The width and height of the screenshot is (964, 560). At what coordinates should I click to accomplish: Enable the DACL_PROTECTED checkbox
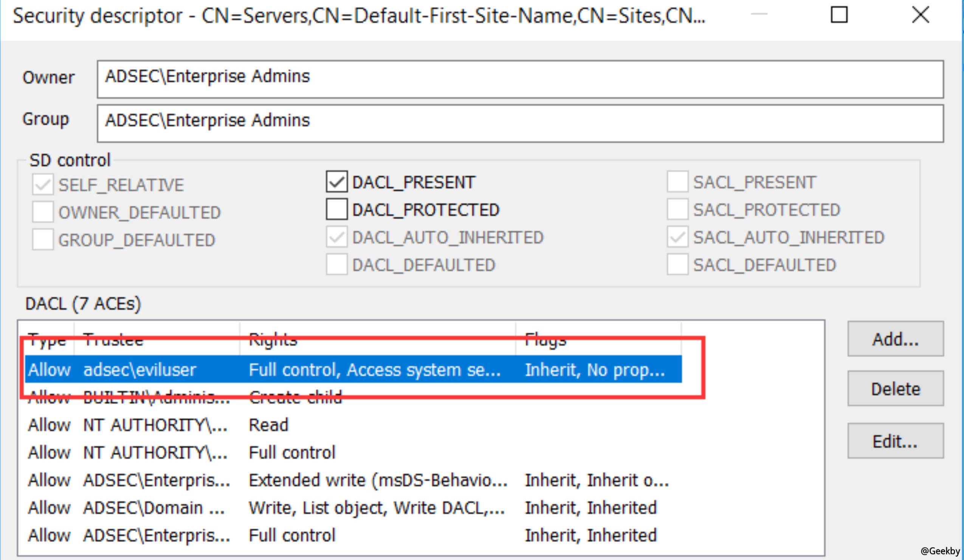point(336,209)
